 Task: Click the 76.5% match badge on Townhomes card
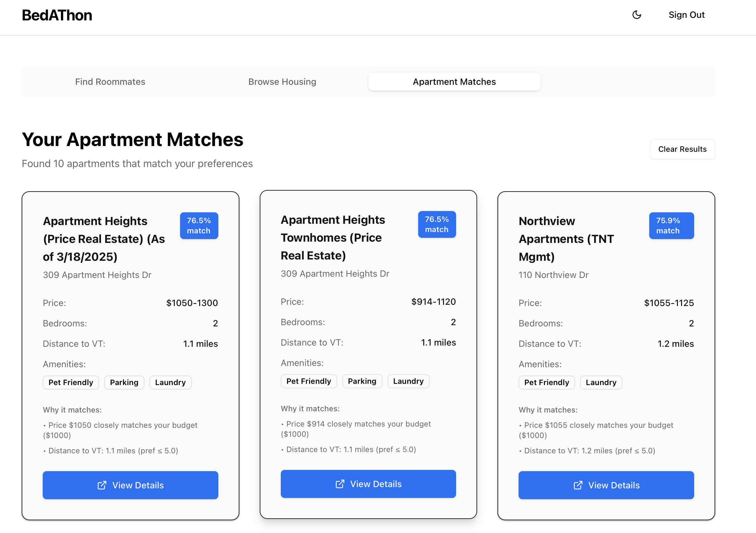[x=437, y=224]
